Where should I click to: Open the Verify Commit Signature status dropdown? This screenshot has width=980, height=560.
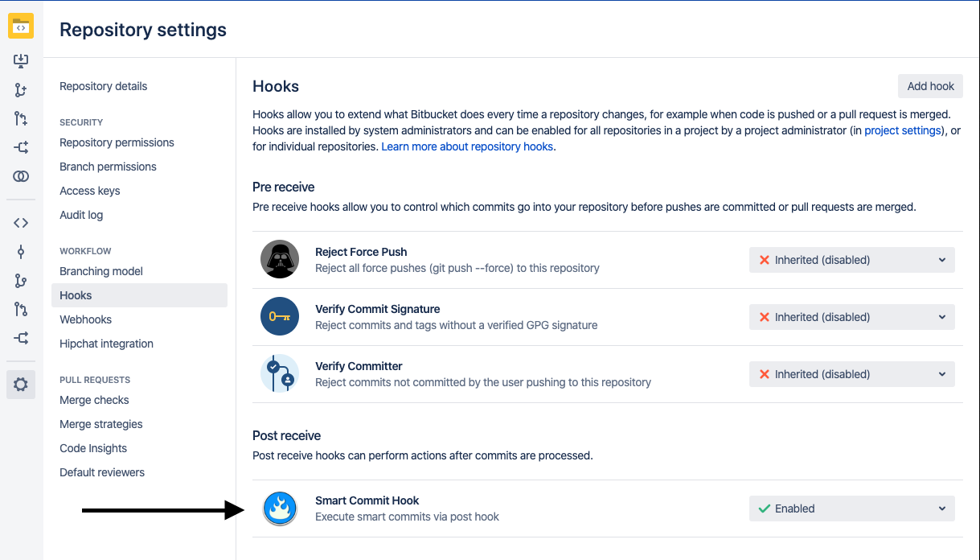tap(851, 317)
